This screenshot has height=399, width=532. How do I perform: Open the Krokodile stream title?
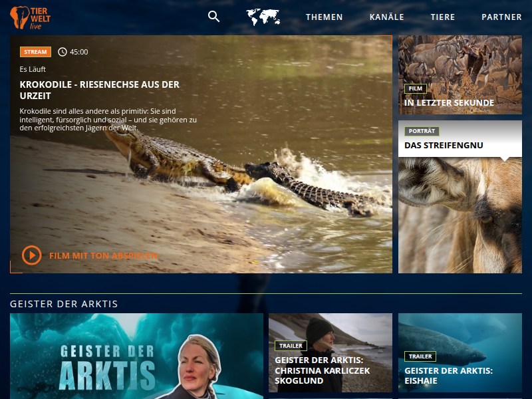pos(100,90)
